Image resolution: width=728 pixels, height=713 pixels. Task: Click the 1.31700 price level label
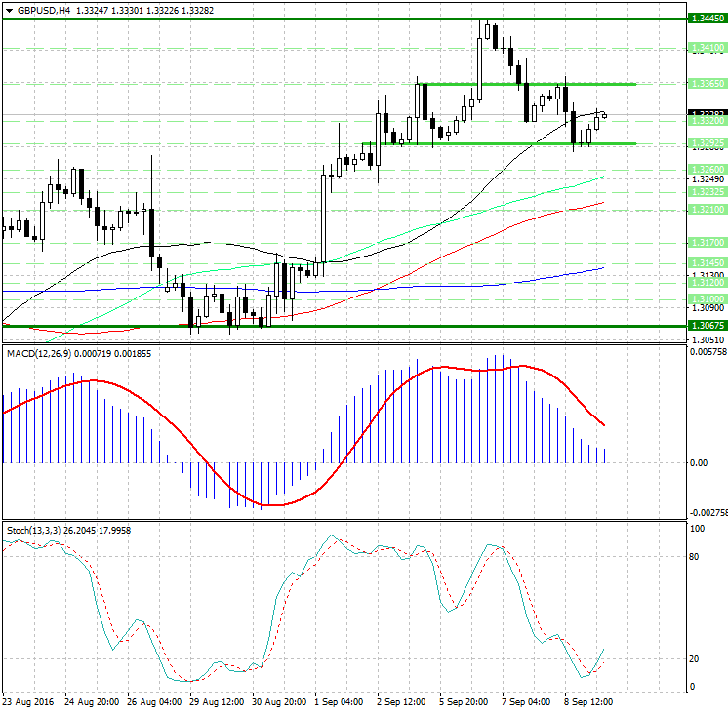coord(706,241)
